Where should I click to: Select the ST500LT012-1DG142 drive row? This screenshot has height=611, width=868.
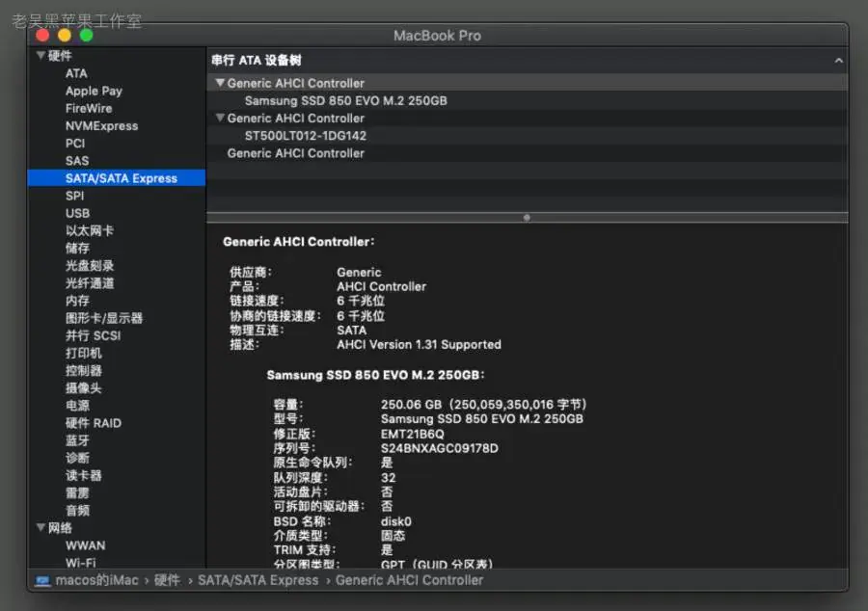[527, 136]
